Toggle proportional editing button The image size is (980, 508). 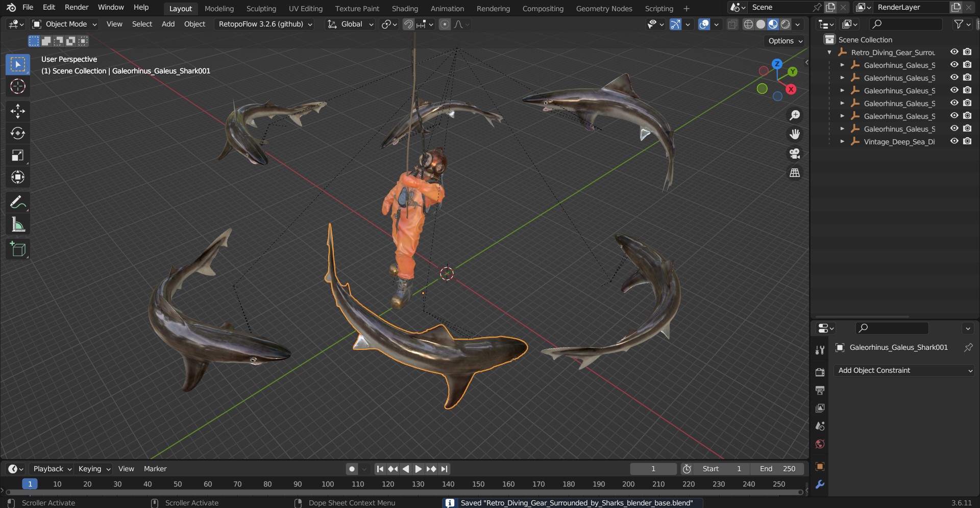click(x=445, y=24)
